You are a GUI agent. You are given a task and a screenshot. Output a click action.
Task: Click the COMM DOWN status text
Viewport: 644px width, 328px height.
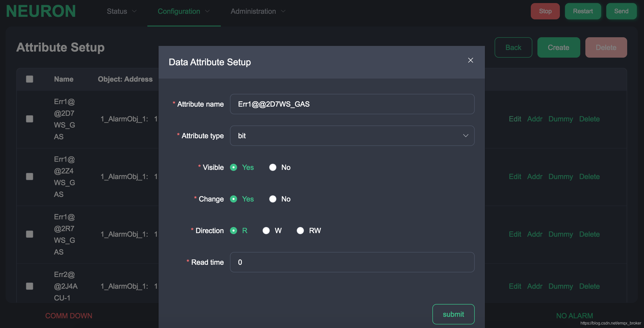69,316
